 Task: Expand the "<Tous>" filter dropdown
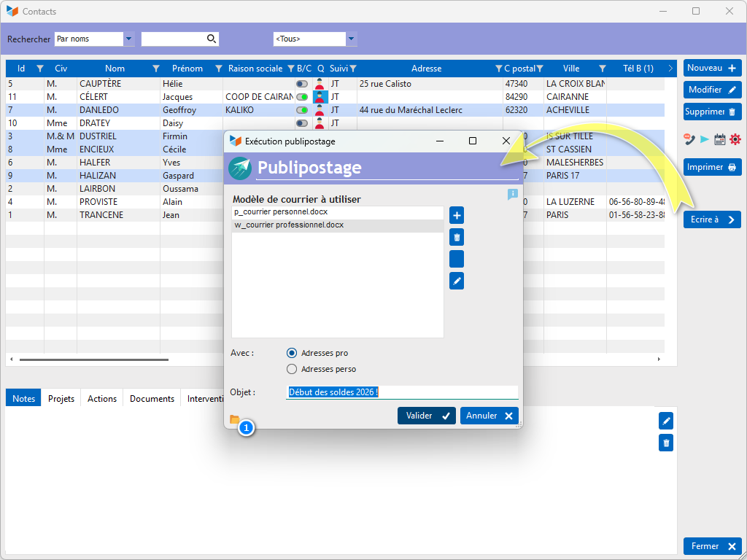pyautogui.click(x=351, y=39)
